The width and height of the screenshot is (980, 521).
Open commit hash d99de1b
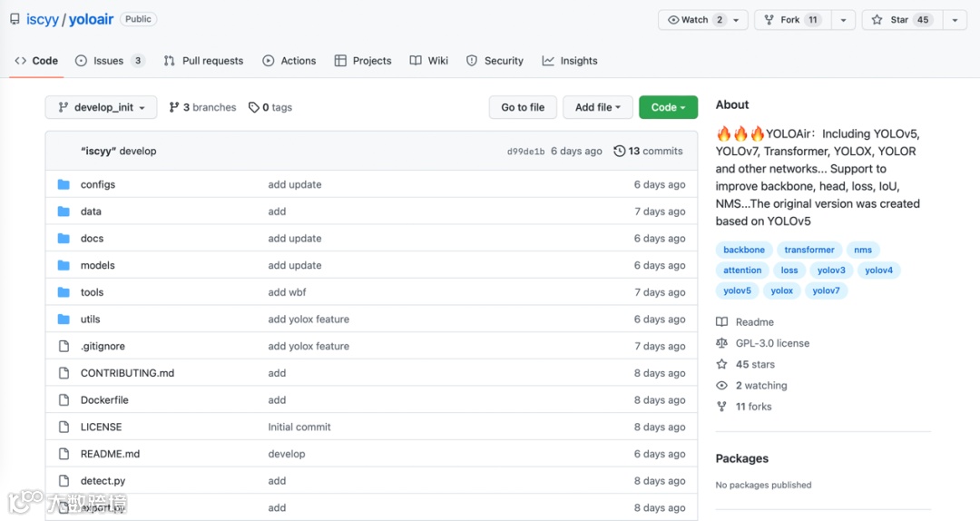(525, 152)
